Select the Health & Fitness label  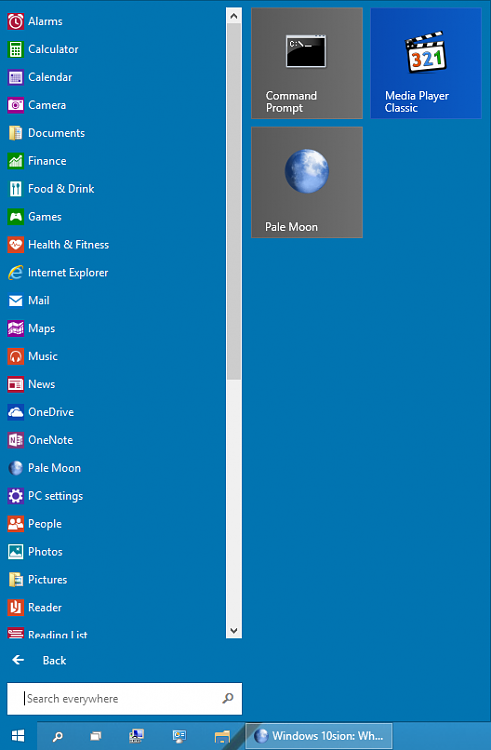click(68, 244)
